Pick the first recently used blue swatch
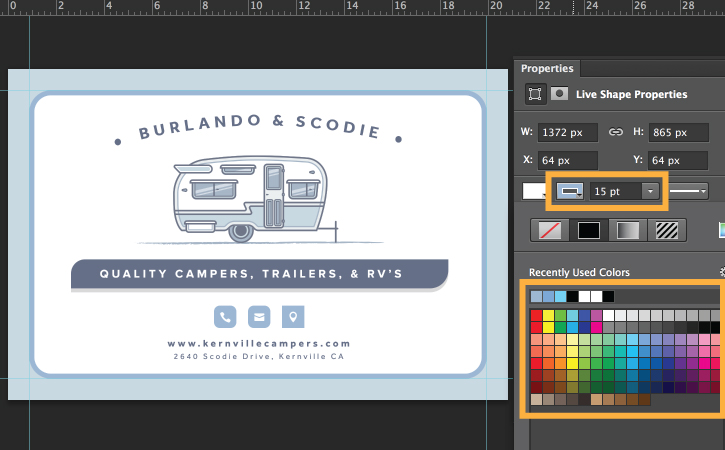Image resolution: width=725 pixels, height=450 pixels. click(x=536, y=296)
